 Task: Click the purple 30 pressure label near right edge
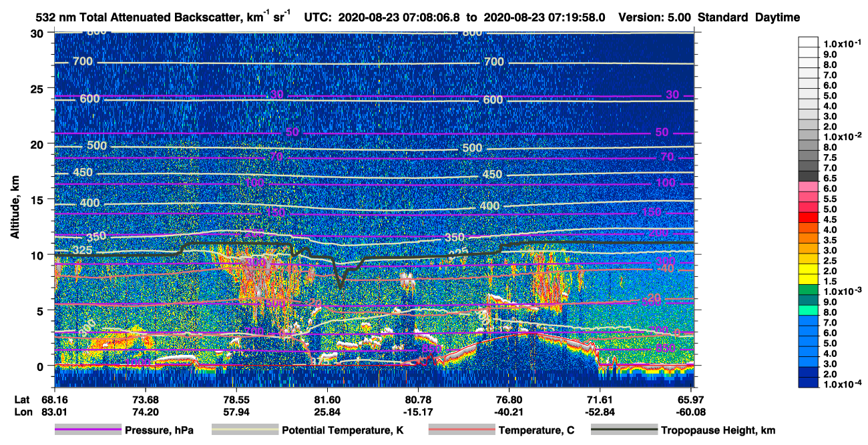tap(672, 95)
